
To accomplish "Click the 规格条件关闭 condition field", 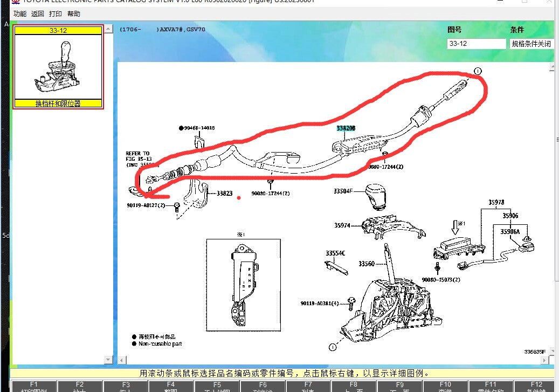I will pyautogui.click(x=531, y=44).
